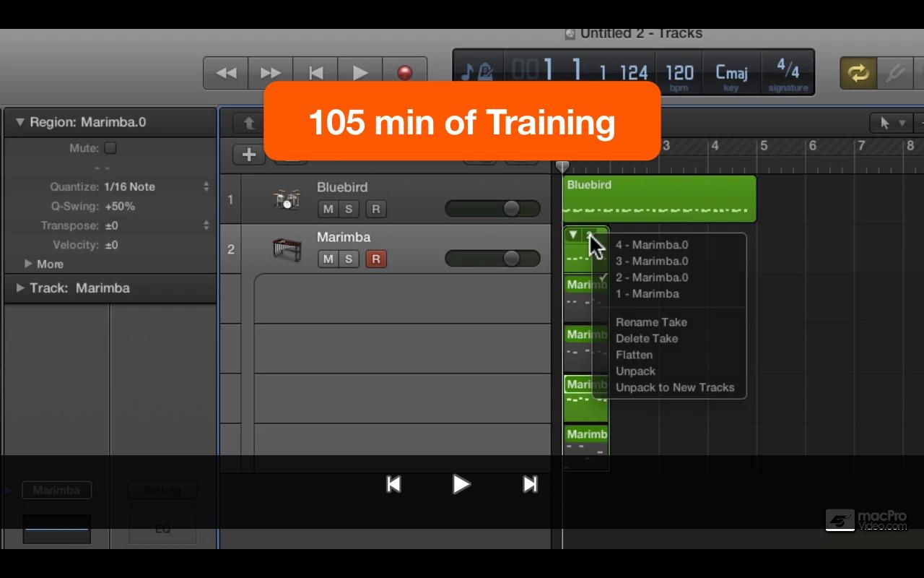The height and width of the screenshot is (578, 924).
Task: Start playback with Logic's transport Play button
Action: (360, 73)
